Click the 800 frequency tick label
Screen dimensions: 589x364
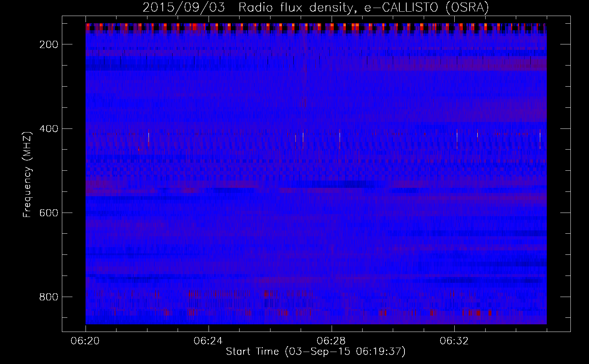pyautogui.click(x=48, y=297)
